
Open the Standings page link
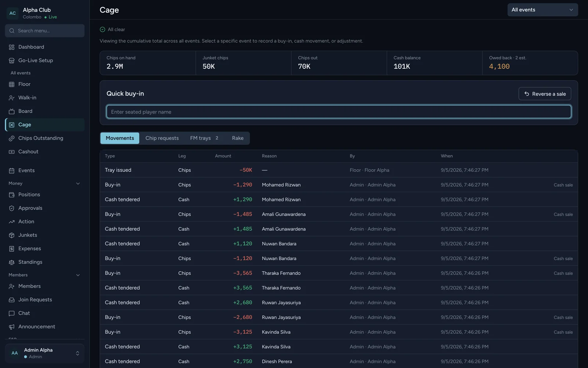(x=45, y=262)
